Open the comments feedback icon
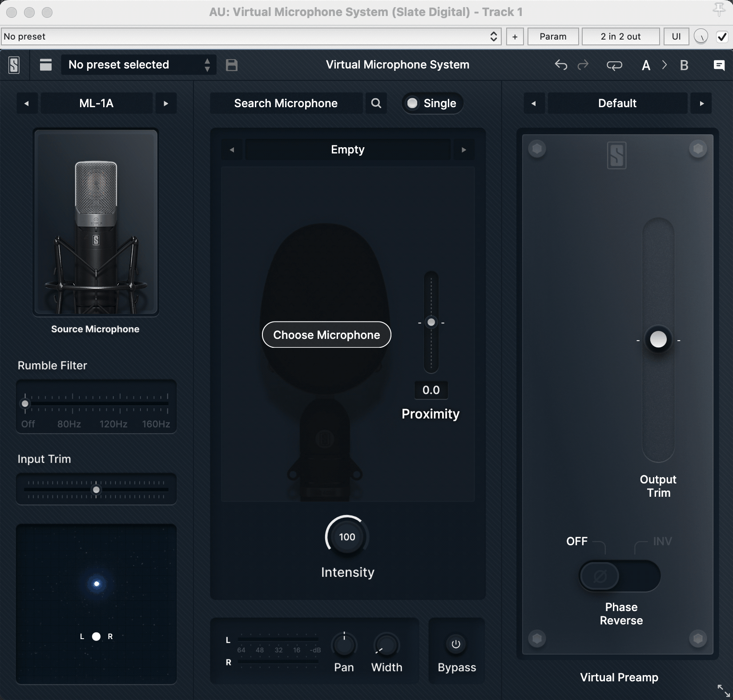The width and height of the screenshot is (733, 700). click(x=719, y=65)
